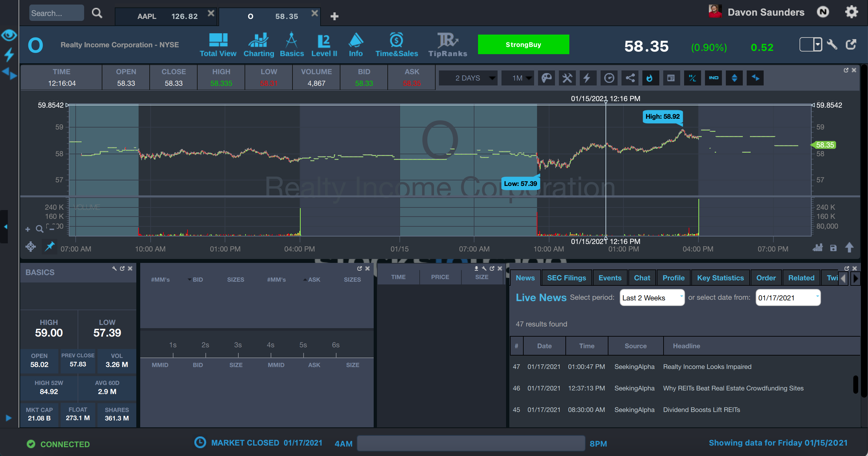Toggle the flame hot icon in chart toolbar
868x456 pixels.
(x=650, y=78)
